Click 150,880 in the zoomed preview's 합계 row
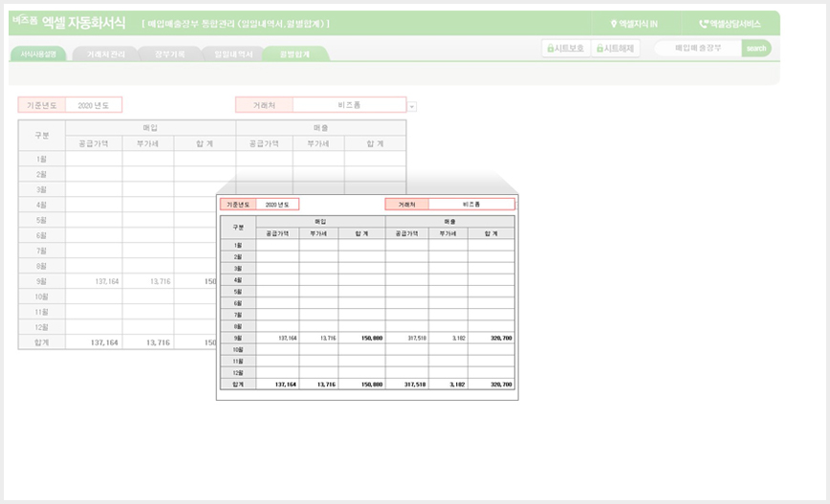This screenshot has height=504, width=830. coord(362,384)
